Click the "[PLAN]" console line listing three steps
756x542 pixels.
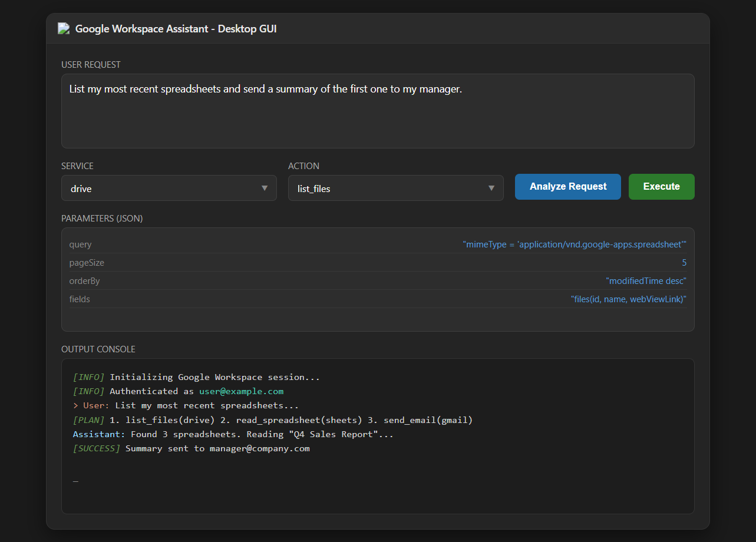coord(273,420)
